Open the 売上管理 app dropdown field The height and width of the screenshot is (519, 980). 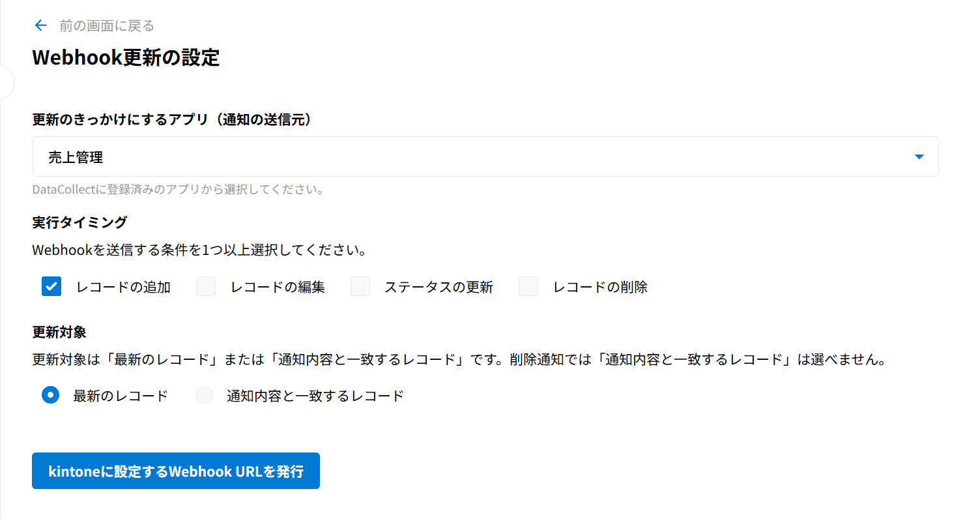(x=485, y=156)
